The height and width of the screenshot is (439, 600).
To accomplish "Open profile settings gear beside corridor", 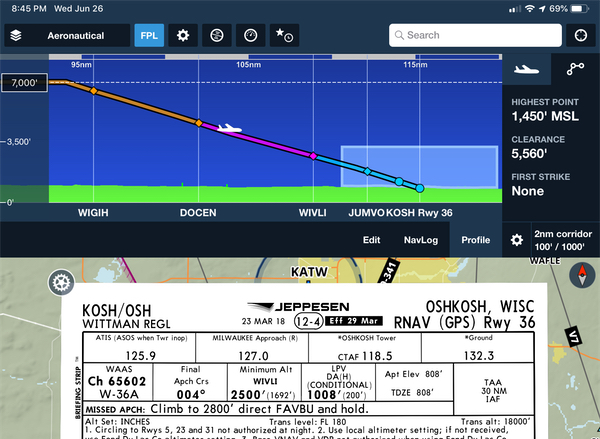I will click(517, 240).
